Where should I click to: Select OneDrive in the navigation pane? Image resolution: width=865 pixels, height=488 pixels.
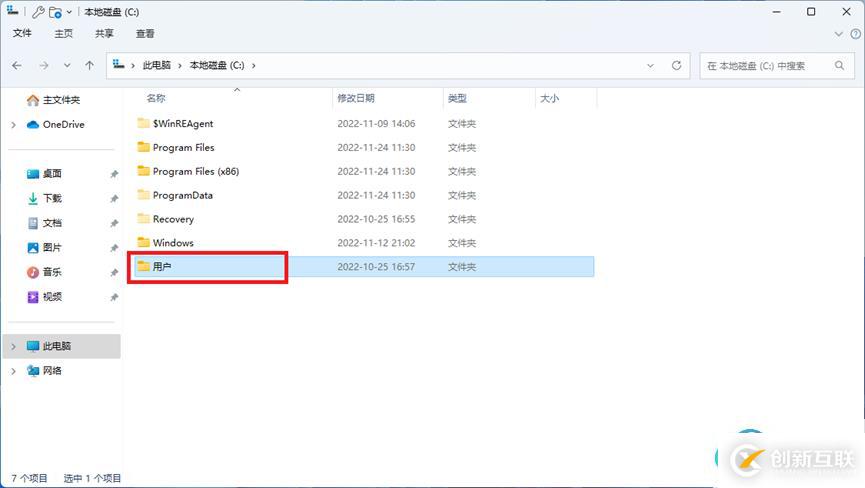[63, 125]
